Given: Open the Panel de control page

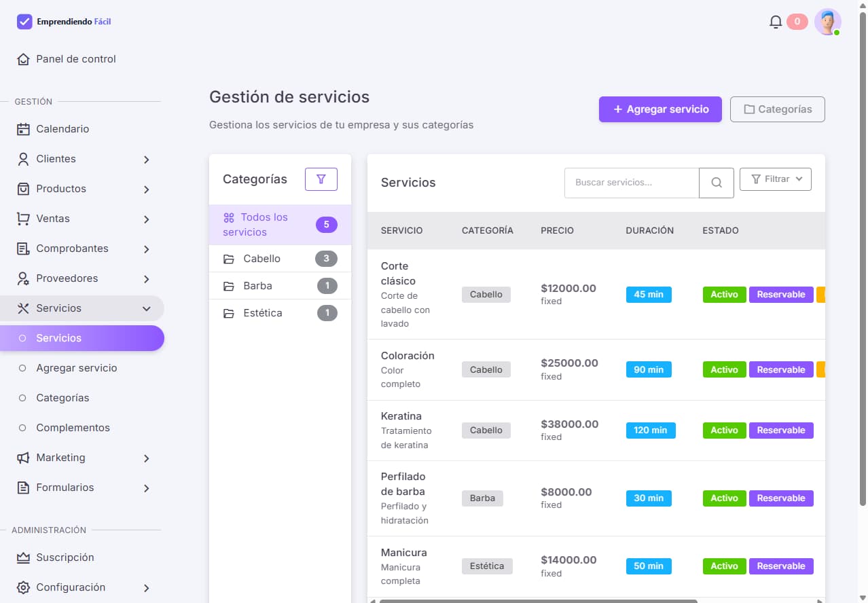Looking at the screenshot, I should [82, 59].
